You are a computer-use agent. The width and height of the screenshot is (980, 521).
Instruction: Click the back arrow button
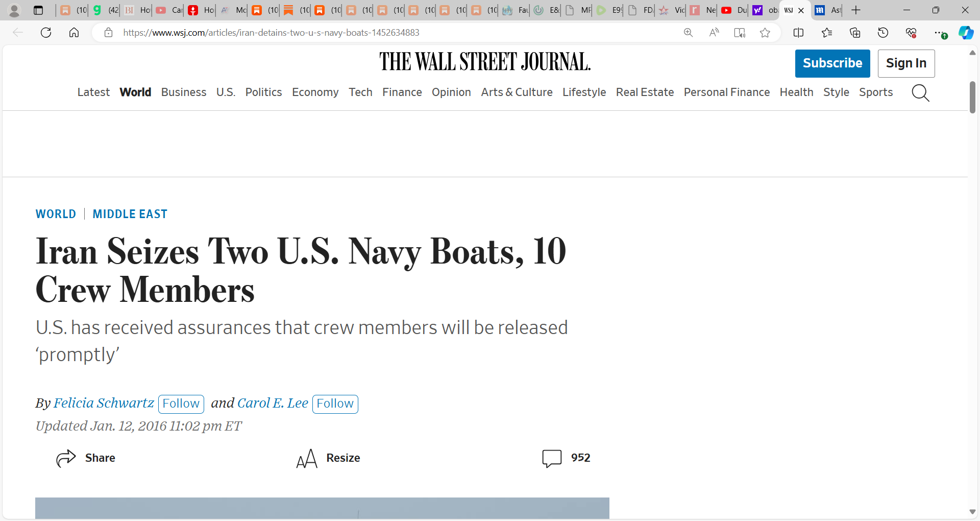point(18,33)
